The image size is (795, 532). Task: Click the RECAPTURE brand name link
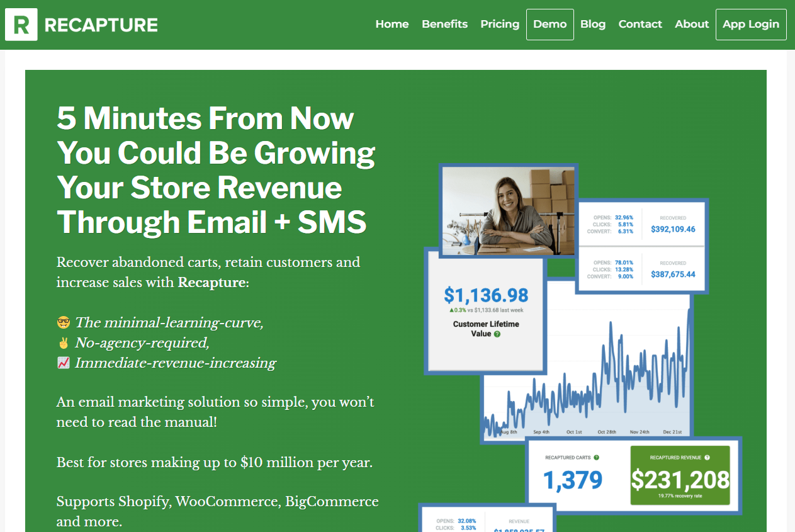101,24
